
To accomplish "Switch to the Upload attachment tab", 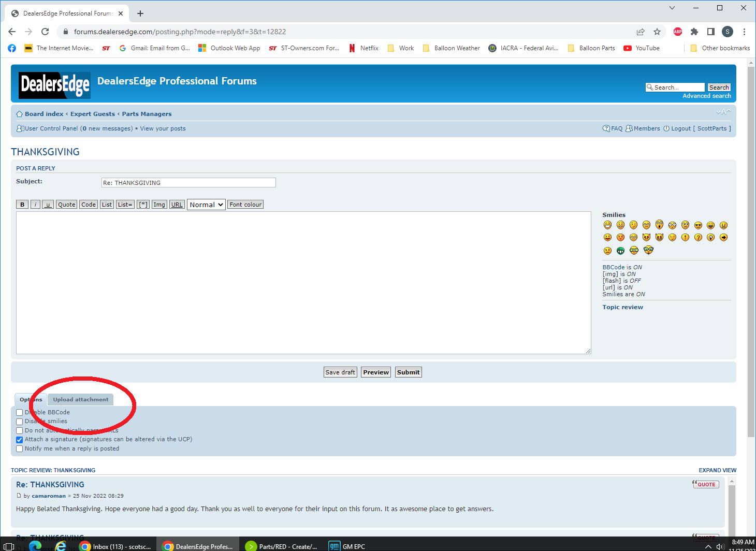I will pyautogui.click(x=80, y=399).
